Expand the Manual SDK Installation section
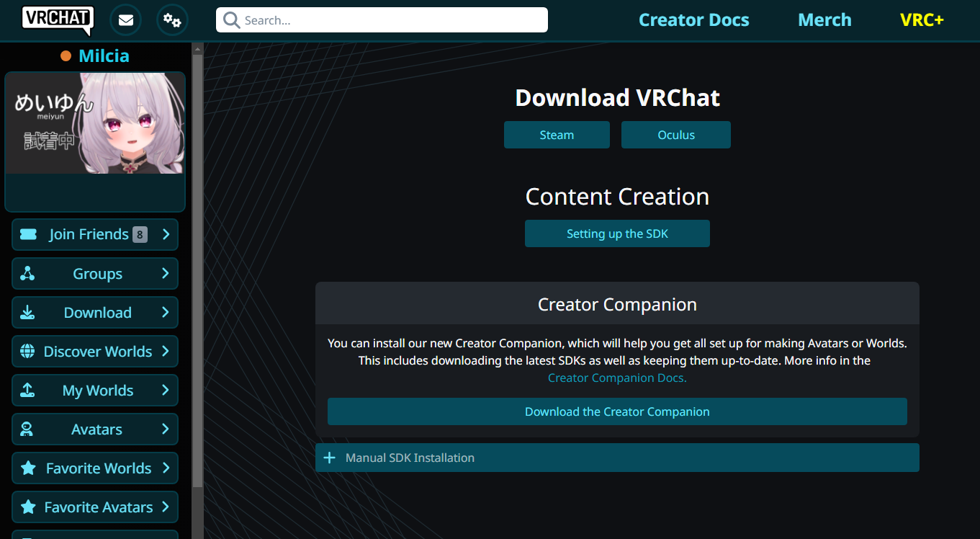Screen dimensions: 980x539 [x=617, y=458]
